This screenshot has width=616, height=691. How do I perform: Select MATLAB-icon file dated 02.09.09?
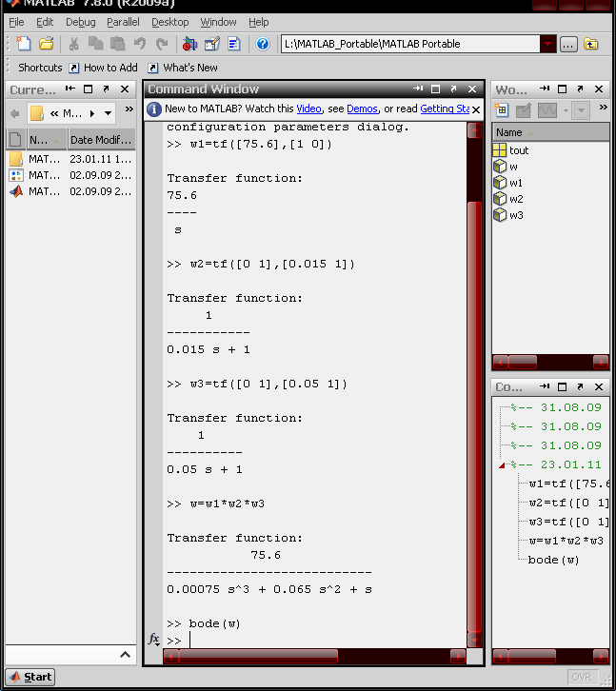(x=70, y=191)
